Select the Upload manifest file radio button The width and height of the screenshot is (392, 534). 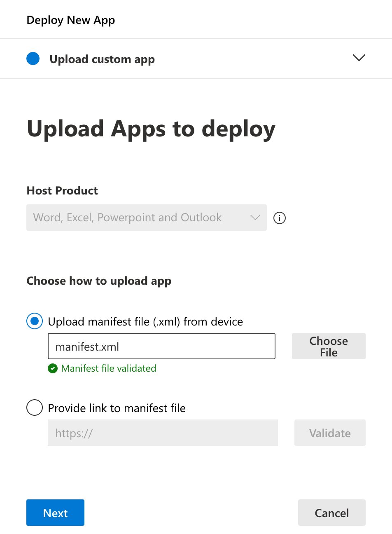tap(35, 321)
